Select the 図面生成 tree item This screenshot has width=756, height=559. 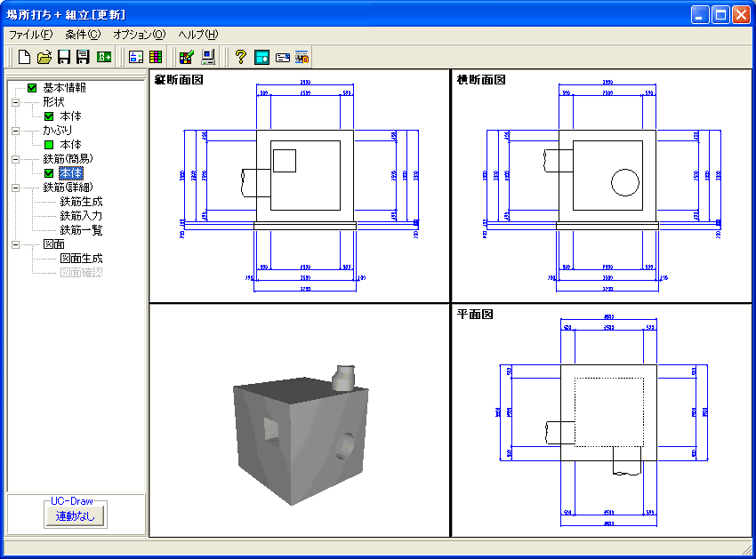click(81, 259)
